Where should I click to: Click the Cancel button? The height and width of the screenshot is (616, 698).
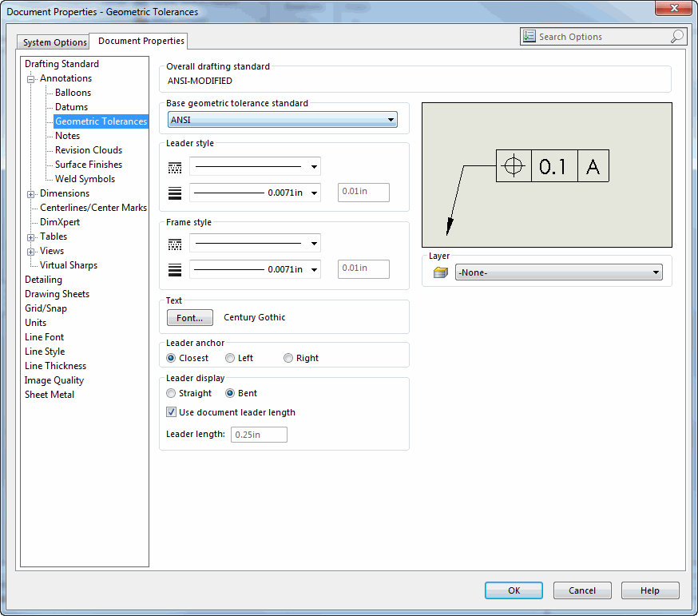point(582,590)
